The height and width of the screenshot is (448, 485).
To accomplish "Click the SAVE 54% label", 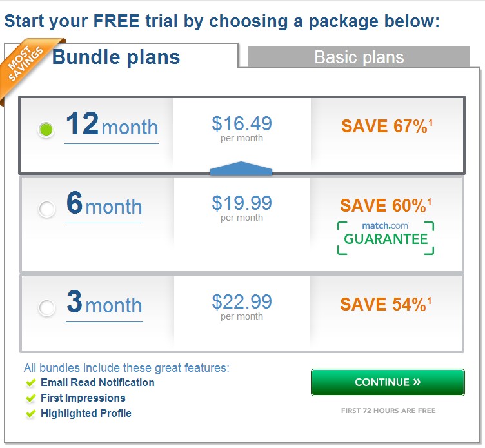I will click(386, 304).
